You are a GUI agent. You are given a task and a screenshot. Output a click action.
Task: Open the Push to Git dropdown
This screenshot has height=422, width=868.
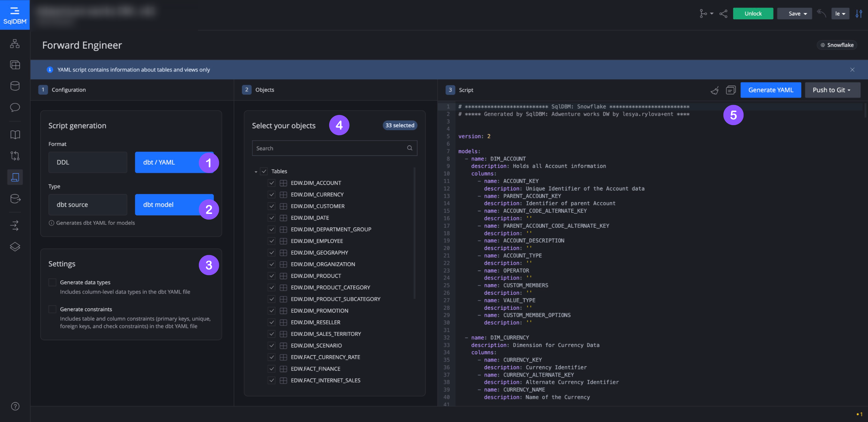coord(832,90)
